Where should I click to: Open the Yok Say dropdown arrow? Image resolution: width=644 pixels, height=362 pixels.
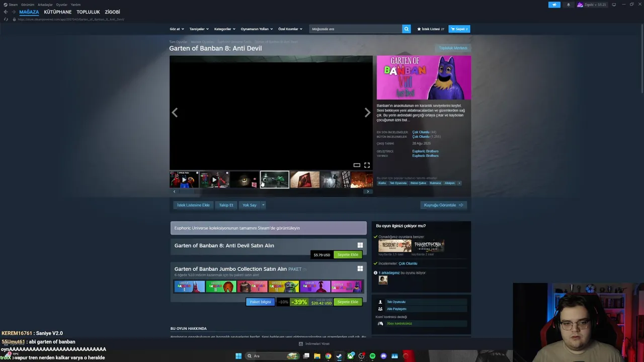263,205
